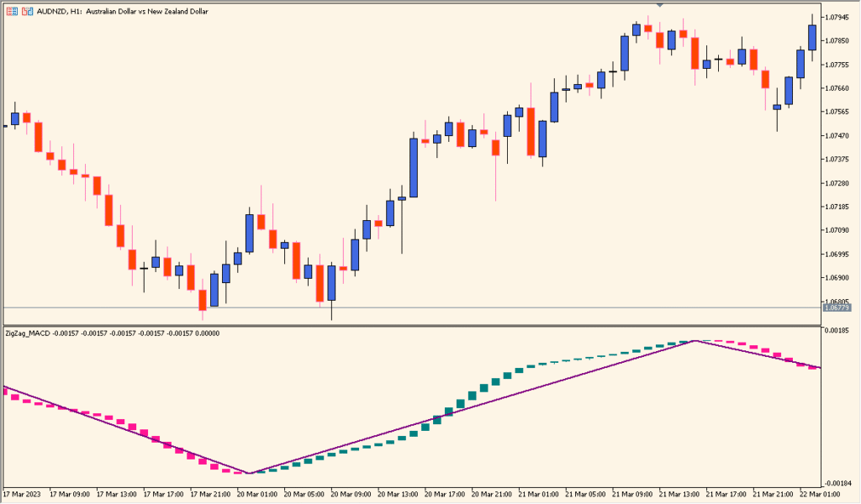This screenshot has height=504, width=861.
Task: Click the purple ZigZag line peak in indicator panel
Action: coord(696,341)
